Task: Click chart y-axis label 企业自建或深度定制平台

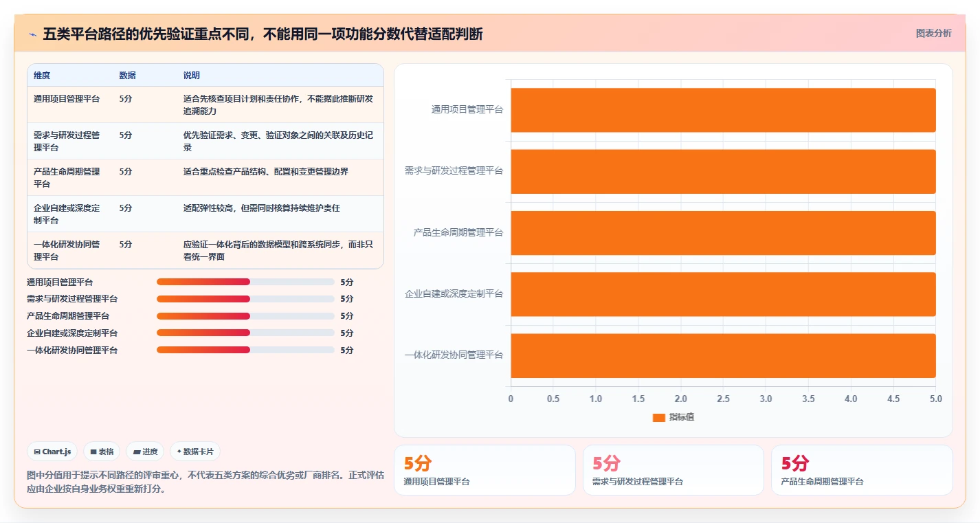Action: (x=454, y=294)
